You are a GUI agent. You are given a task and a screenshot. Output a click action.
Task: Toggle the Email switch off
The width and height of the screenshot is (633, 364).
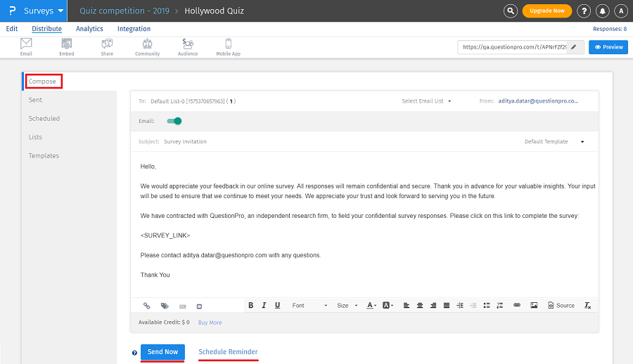(x=174, y=121)
